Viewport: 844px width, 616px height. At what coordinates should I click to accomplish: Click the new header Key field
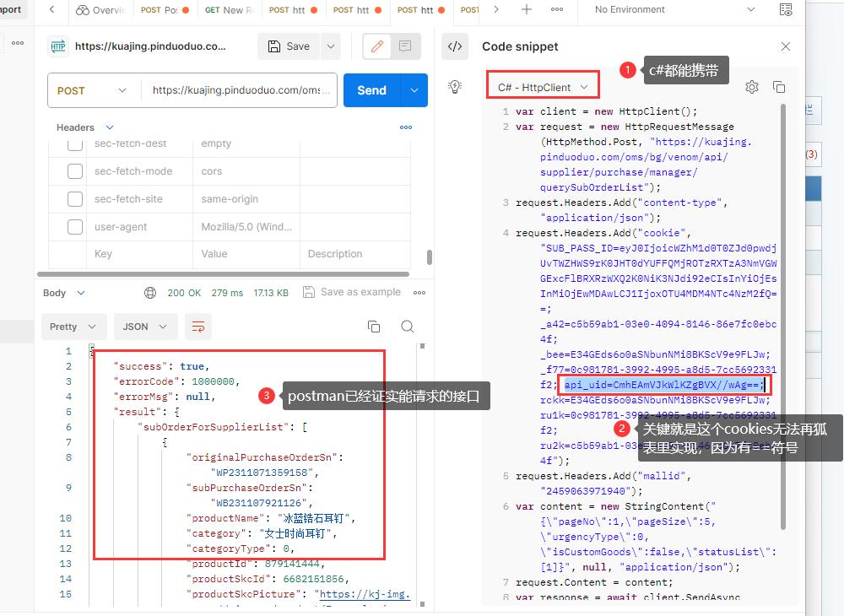coord(139,254)
